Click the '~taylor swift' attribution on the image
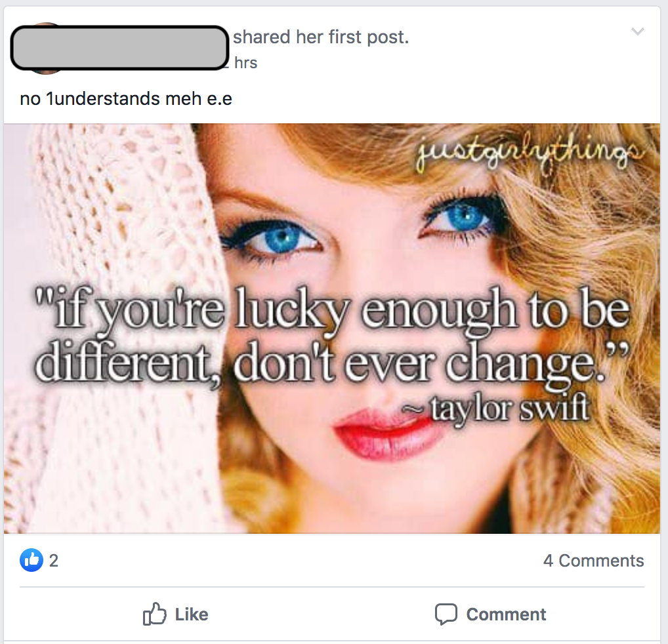The image size is (668, 644). 496,409
